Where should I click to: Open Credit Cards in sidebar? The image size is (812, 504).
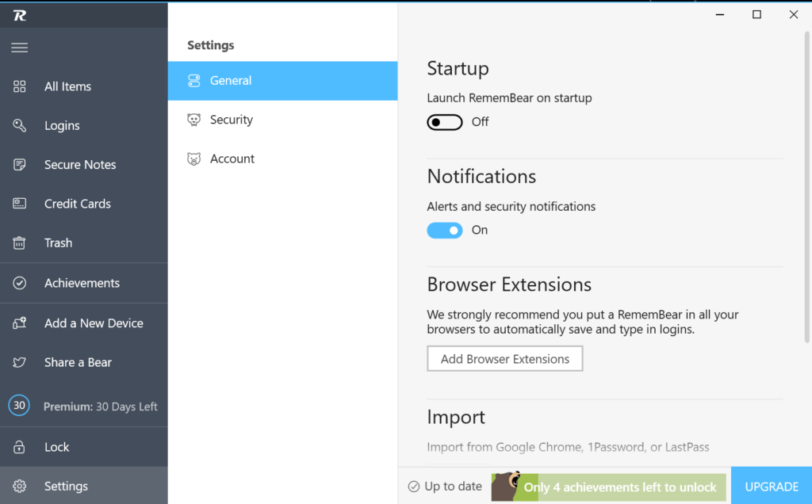84,204
